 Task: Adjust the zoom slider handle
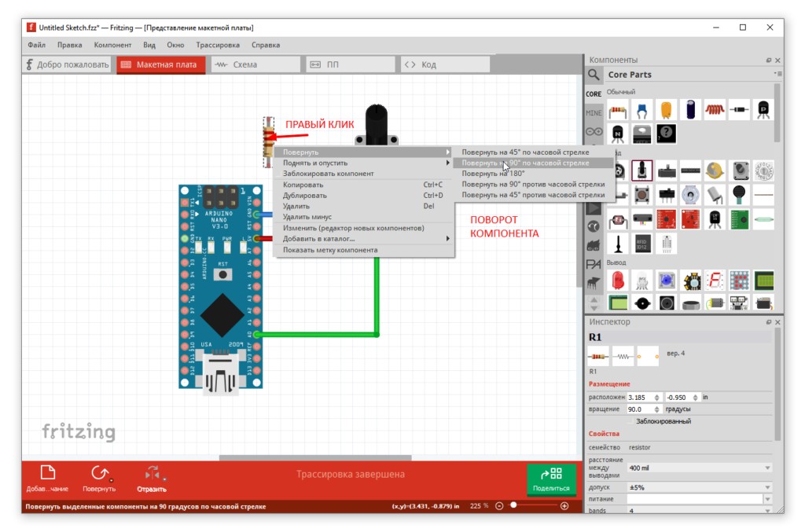click(x=513, y=505)
